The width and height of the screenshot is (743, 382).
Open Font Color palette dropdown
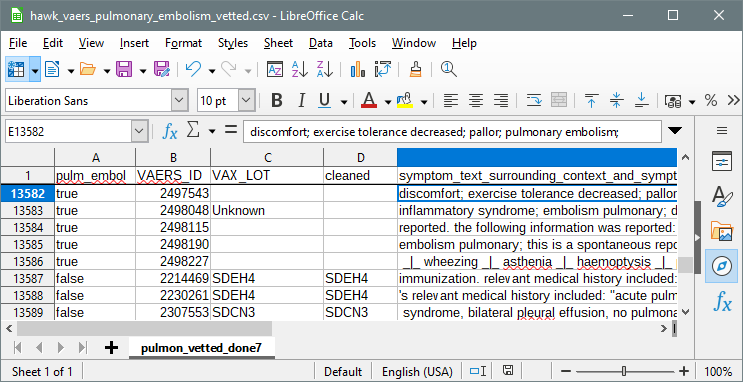pyautogui.click(x=388, y=100)
